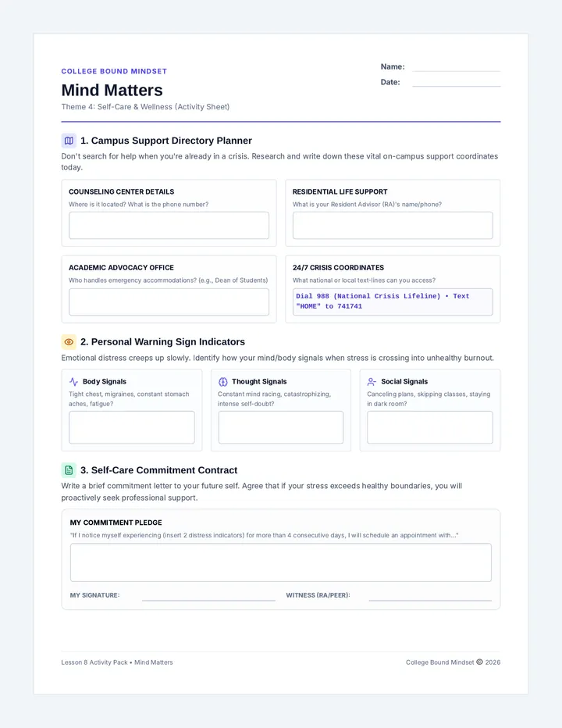
Task: Click the 'ACADEMIC ADVOCACY OFFICE' label
Action: (x=121, y=268)
